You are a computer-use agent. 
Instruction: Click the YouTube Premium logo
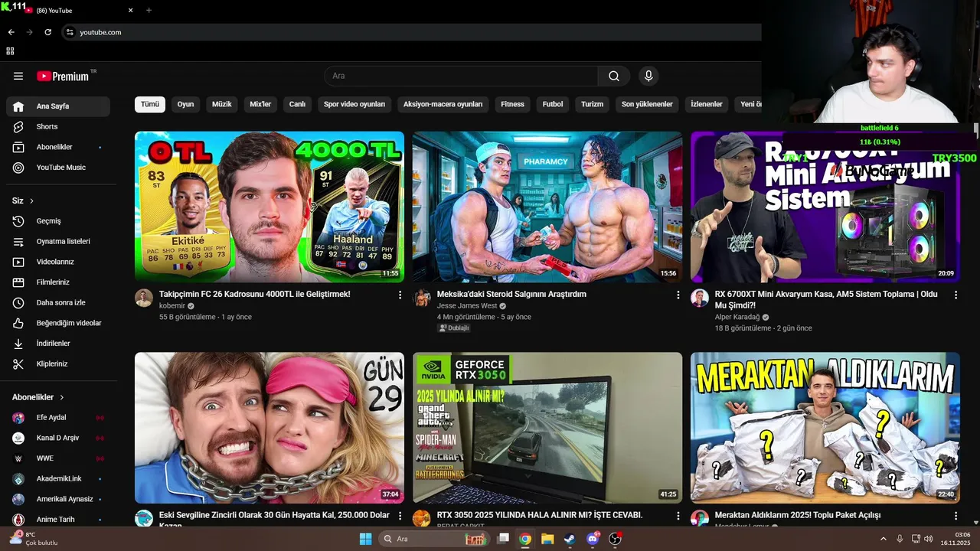point(63,76)
